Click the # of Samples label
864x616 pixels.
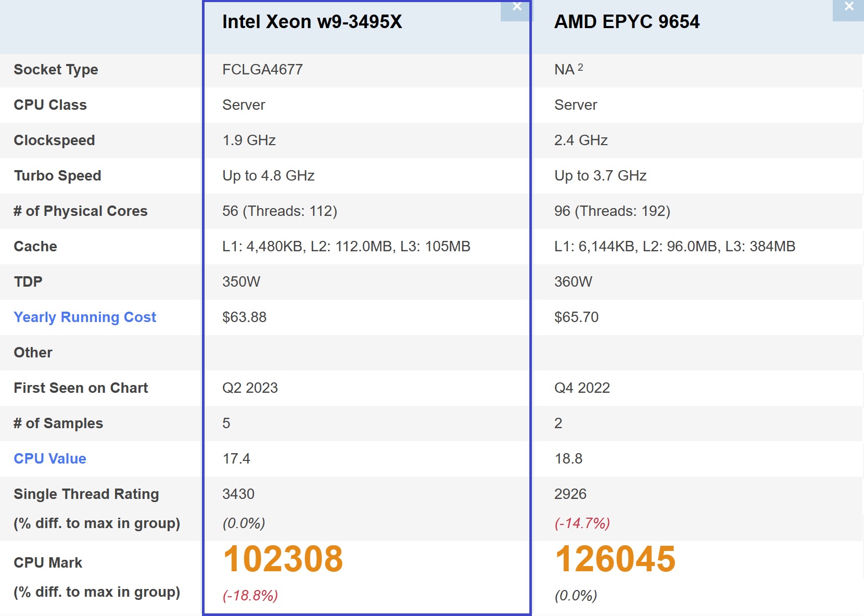coord(58,423)
